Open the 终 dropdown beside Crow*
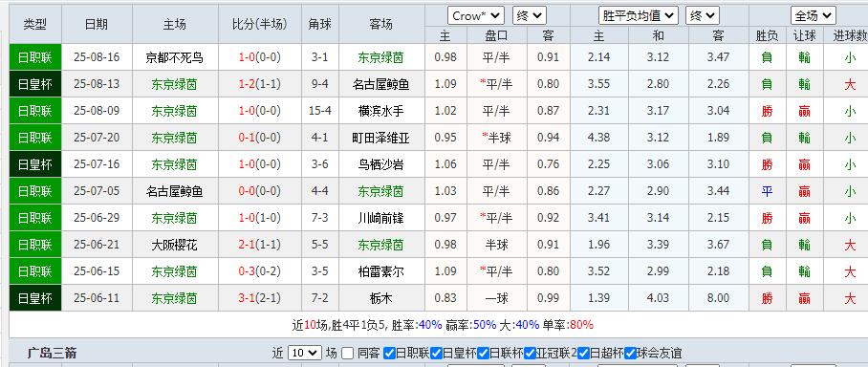 (x=530, y=16)
